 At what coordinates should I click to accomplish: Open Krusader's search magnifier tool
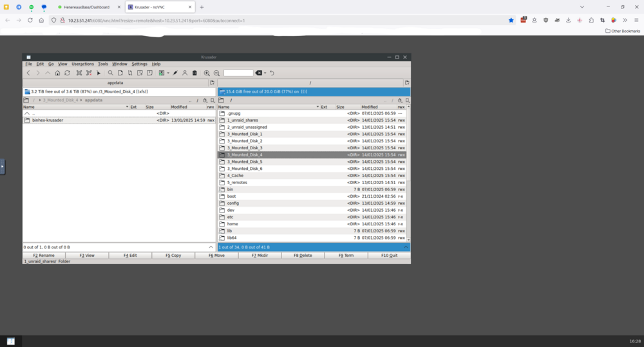[x=111, y=73]
